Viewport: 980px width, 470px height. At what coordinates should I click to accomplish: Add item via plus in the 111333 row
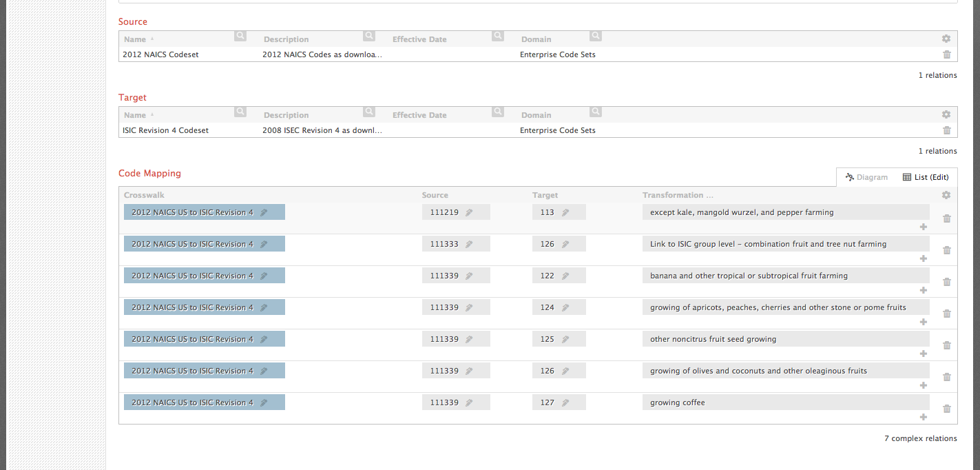[x=924, y=258]
